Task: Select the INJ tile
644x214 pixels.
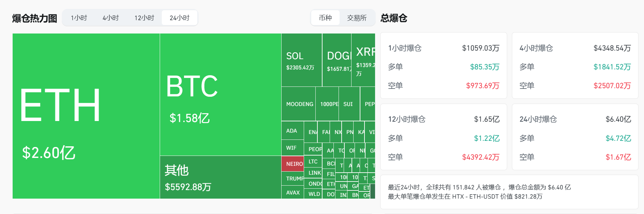Action: pyautogui.click(x=342, y=195)
